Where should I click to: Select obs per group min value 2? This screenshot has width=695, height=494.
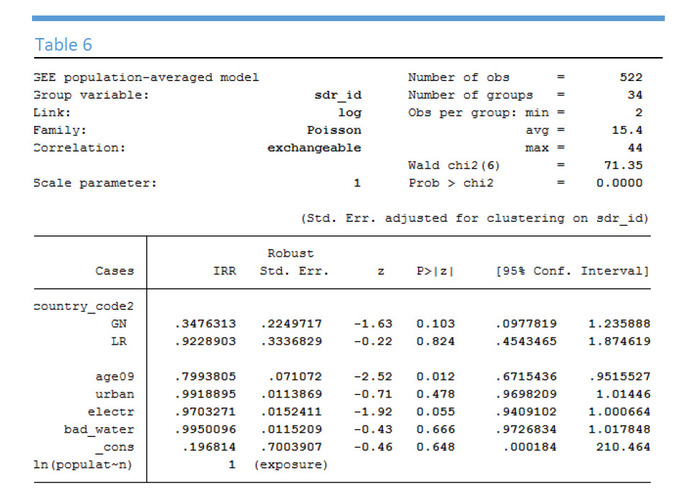639,113
